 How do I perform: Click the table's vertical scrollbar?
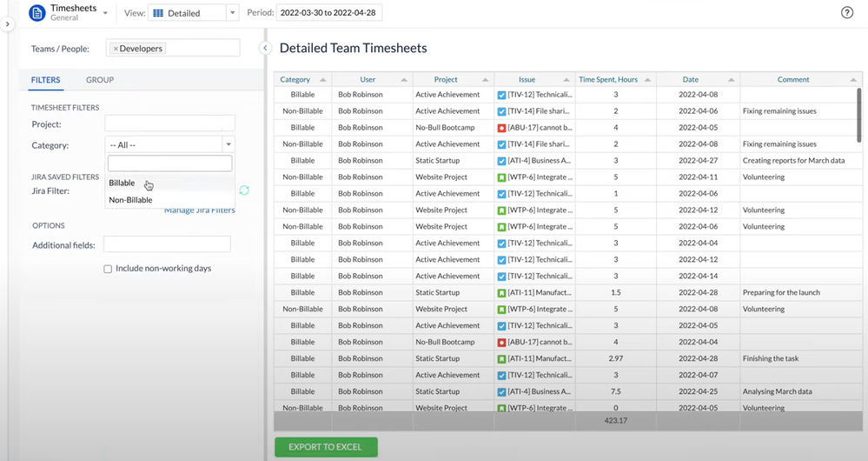pyautogui.click(x=858, y=115)
